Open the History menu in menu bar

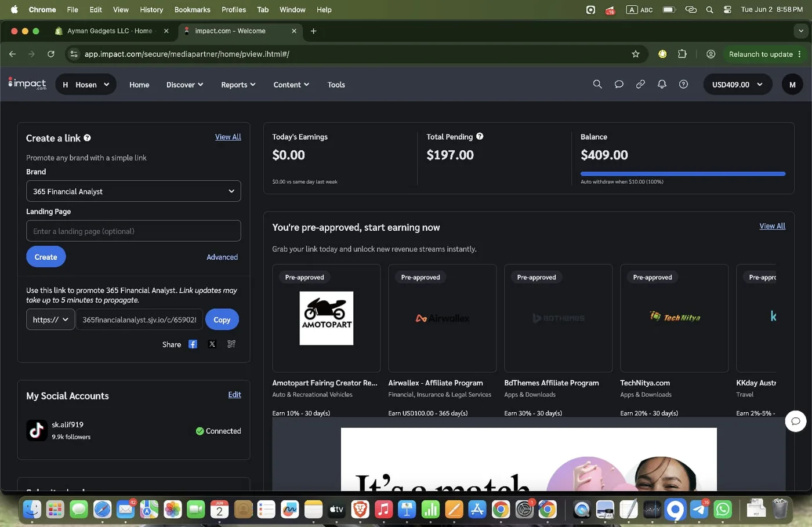pyautogui.click(x=151, y=9)
